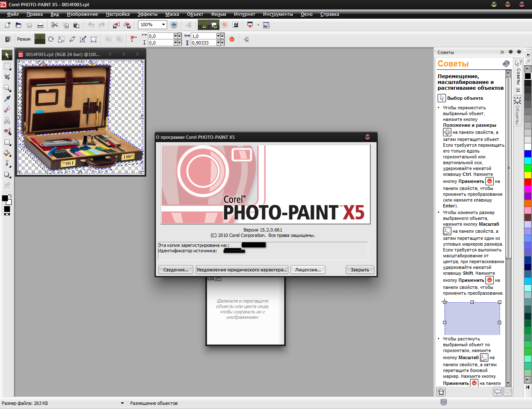The width and height of the screenshot is (532, 409).
Task: Print the image with the printer icon
Action: tap(40, 25)
